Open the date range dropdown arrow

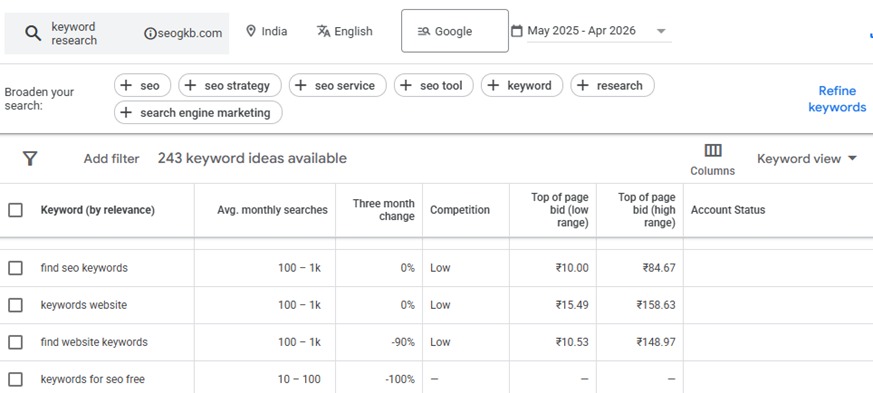coord(661,31)
